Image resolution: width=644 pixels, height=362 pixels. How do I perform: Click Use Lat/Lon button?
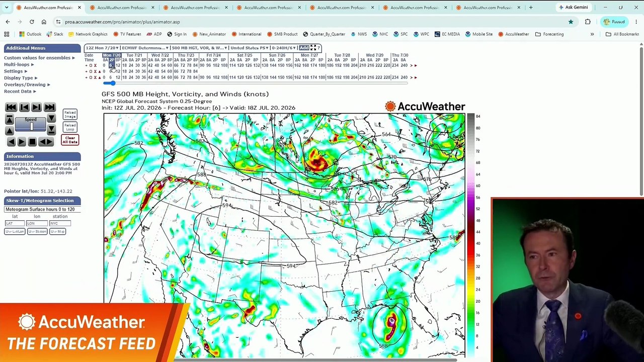pyautogui.click(x=15, y=231)
